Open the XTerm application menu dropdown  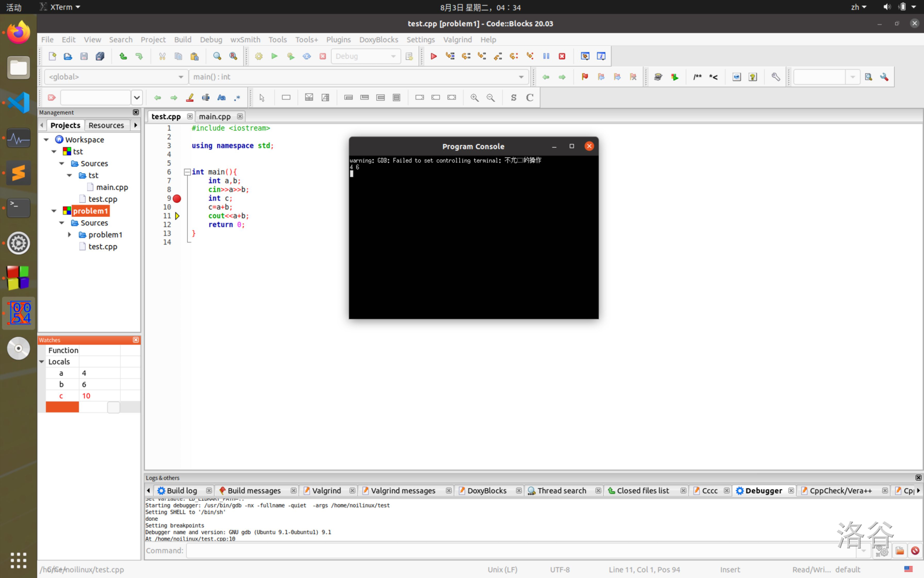[x=60, y=7]
